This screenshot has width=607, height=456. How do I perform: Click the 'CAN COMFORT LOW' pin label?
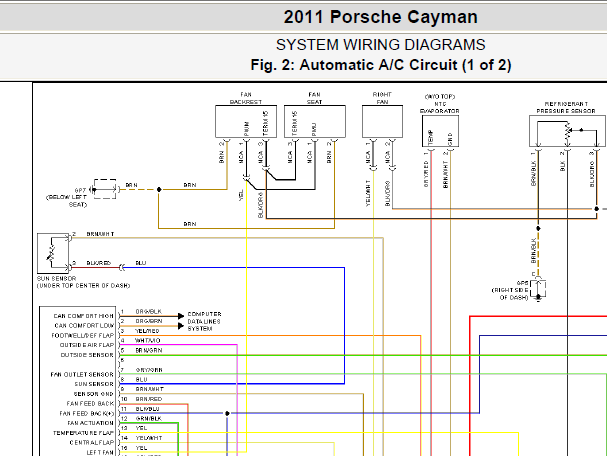point(84,326)
